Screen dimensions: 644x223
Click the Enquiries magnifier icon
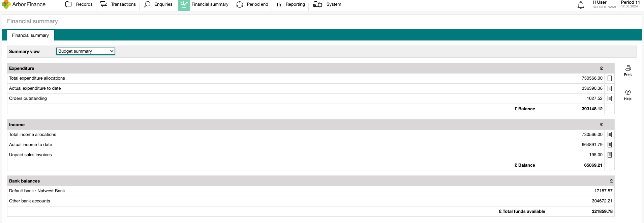coord(147,4)
